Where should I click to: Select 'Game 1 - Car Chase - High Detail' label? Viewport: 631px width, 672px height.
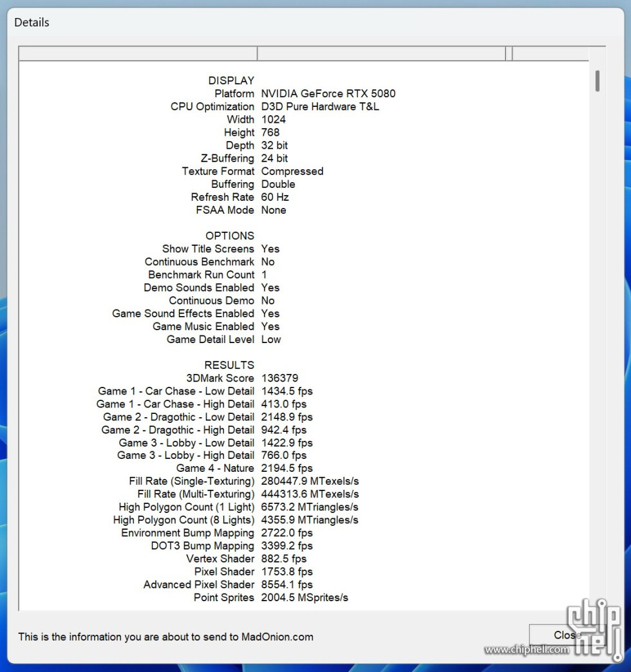coord(175,404)
